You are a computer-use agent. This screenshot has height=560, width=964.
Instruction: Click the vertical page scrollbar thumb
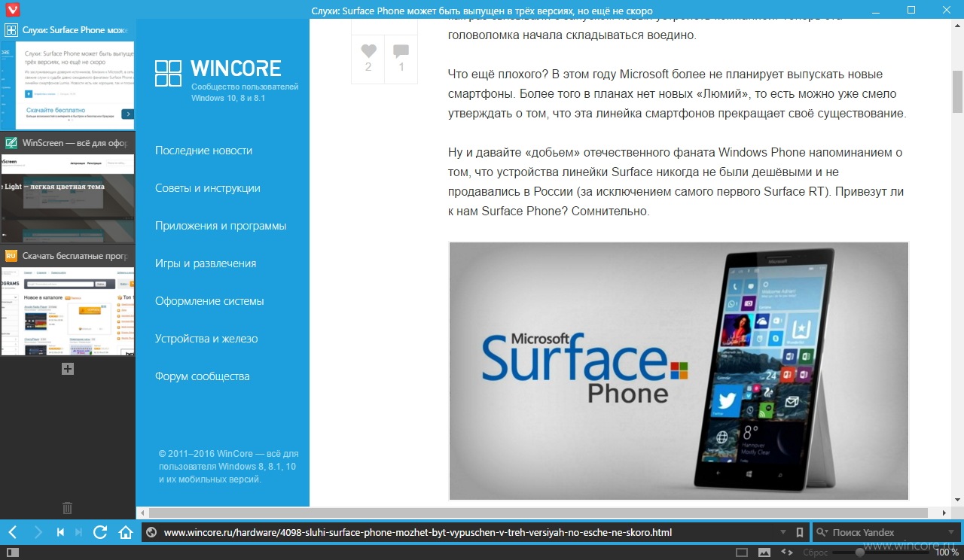point(957,92)
